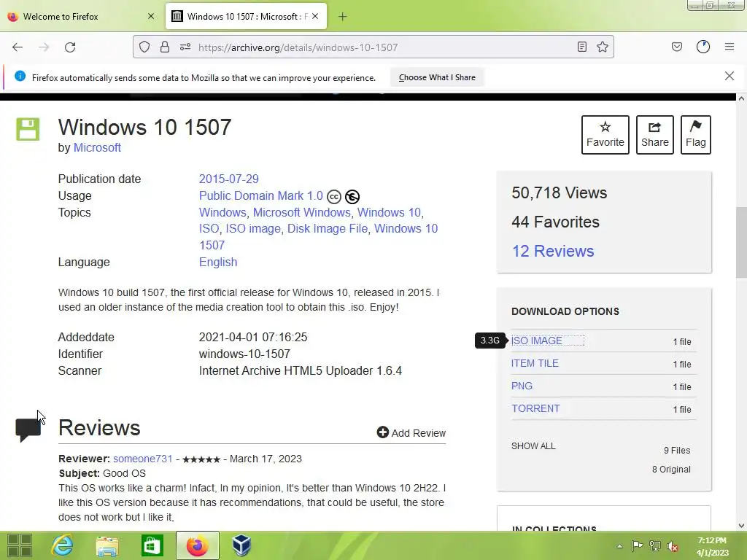Click Action Center flag tray icon
Image resolution: width=747 pixels, height=560 pixels.
pyautogui.click(x=637, y=545)
